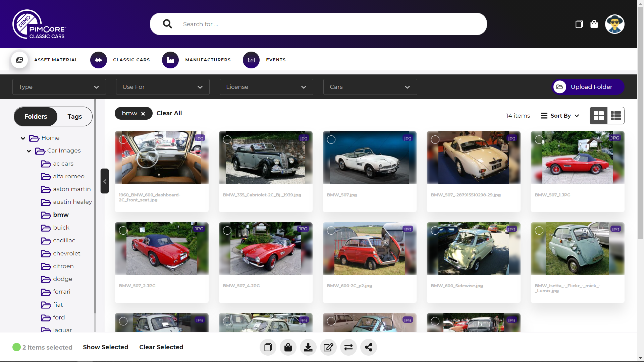Click the Manufacturers factory icon
Image resolution: width=644 pixels, height=362 pixels.
click(x=170, y=60)
